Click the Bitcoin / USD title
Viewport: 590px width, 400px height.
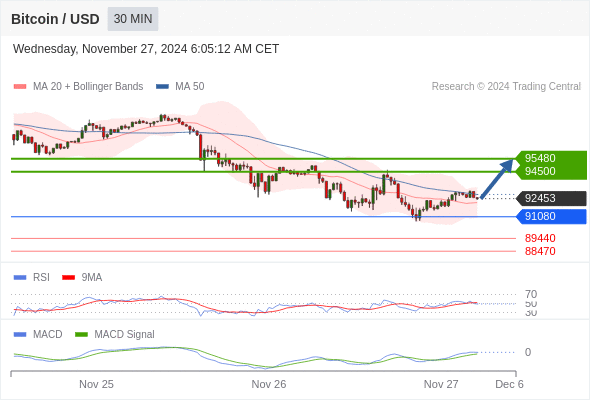click(55, 19)
